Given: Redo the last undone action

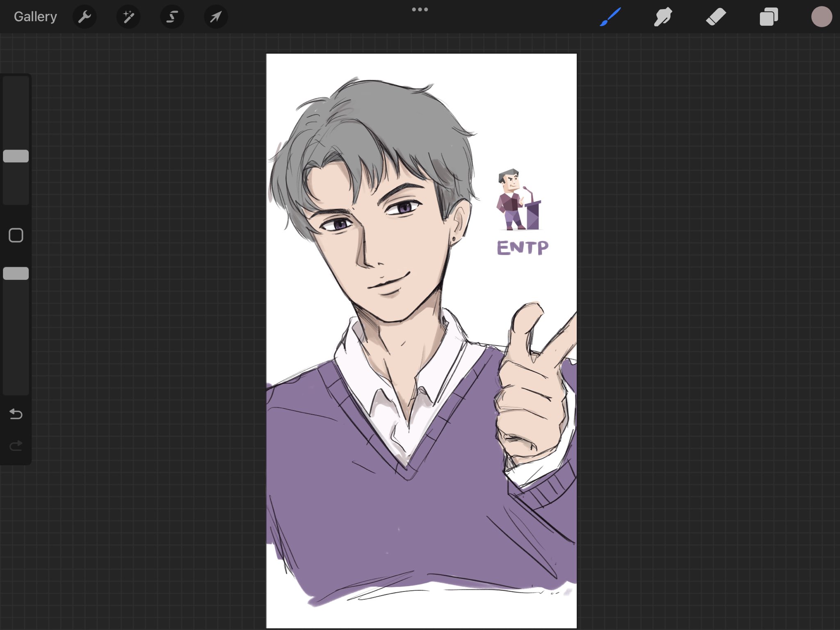Looking at the screenshot, I should pos(16,445).
